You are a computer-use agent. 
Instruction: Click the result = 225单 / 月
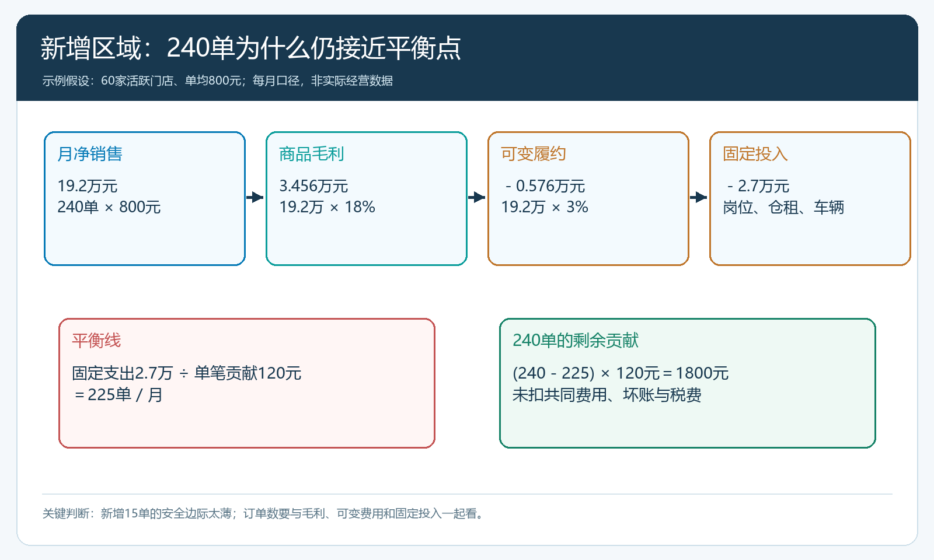click(119, 395)
